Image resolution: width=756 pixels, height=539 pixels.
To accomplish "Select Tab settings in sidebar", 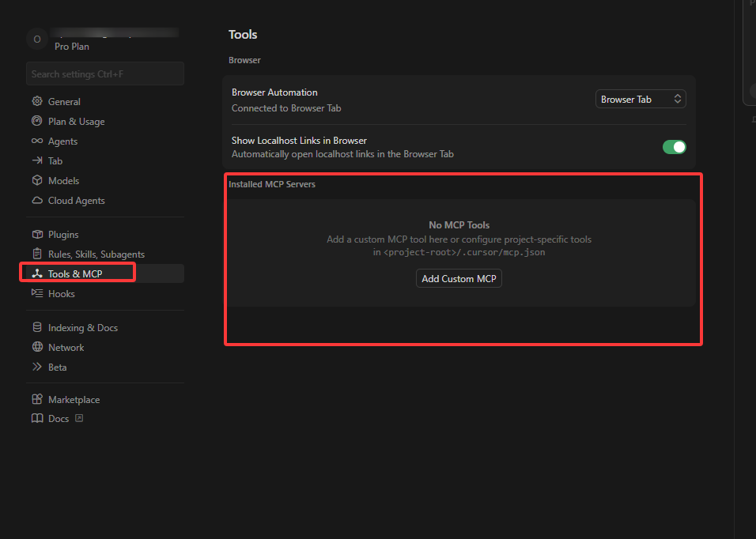I will 105,161.
